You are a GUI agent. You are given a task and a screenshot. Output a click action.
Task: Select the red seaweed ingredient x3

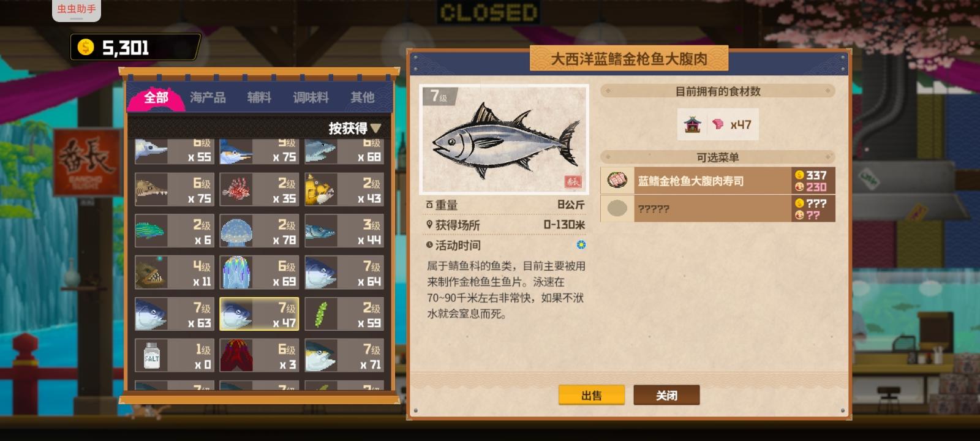click(259, 355)
